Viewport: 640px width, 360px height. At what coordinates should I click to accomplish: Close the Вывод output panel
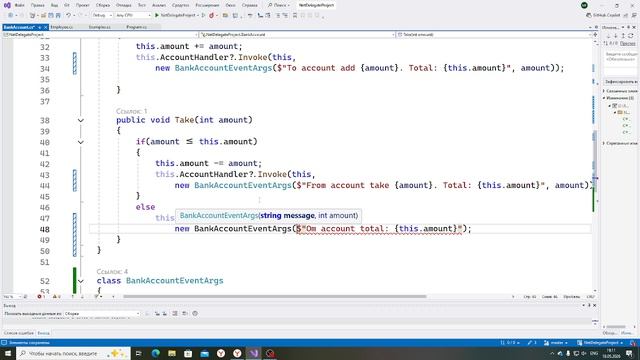[595, 305]
